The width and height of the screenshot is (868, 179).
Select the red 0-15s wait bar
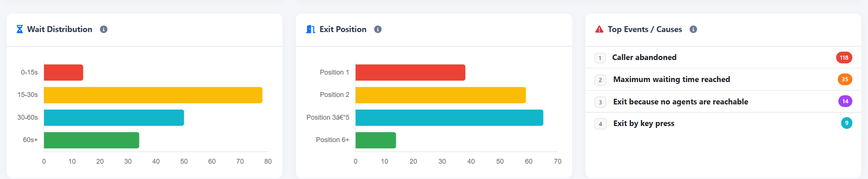click(63, 72)
